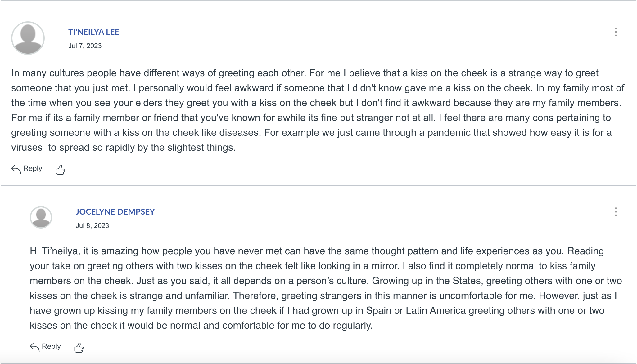
Task: Click the Reply text under Ti'Neilya Lee's post
Action: [x=33, y=168]
